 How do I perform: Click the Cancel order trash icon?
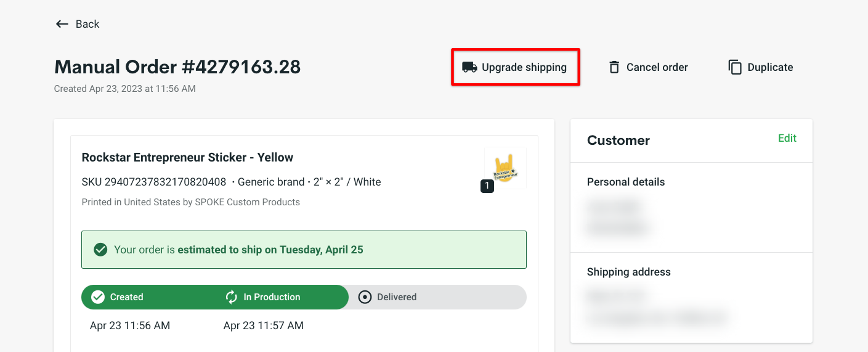[x=614, y=67]
